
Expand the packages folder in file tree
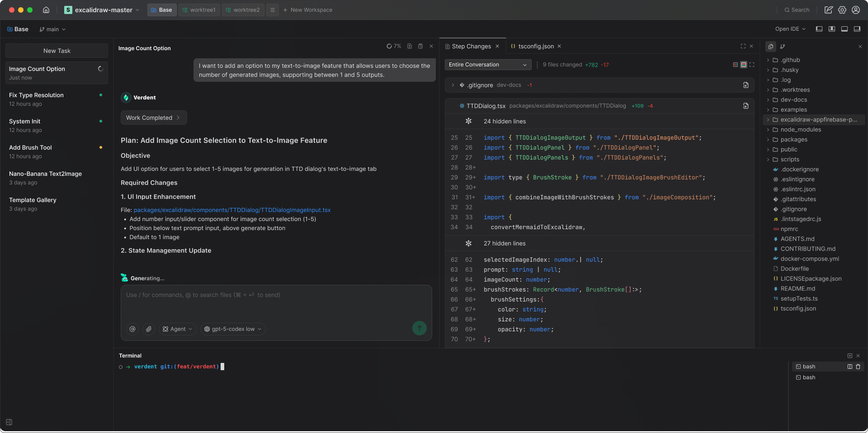coord(793,140)
